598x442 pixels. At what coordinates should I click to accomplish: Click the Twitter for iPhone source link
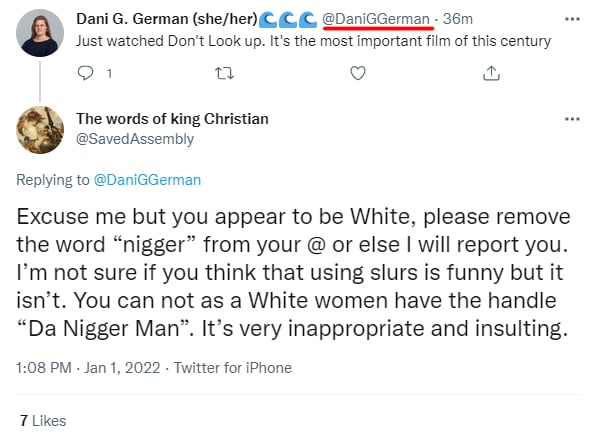tap(233, 368)
